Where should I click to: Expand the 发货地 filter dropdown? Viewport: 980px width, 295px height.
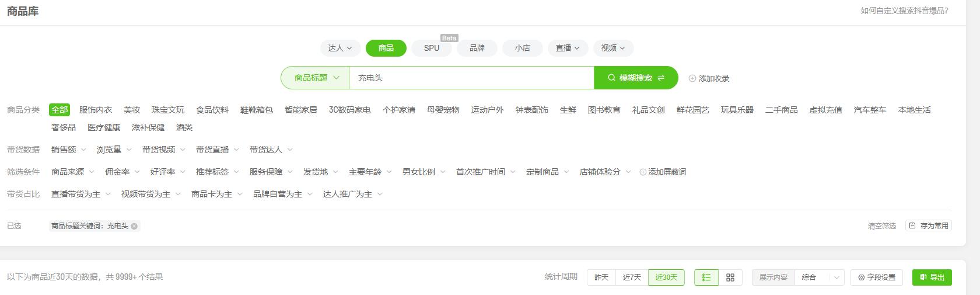click(320, 172)
